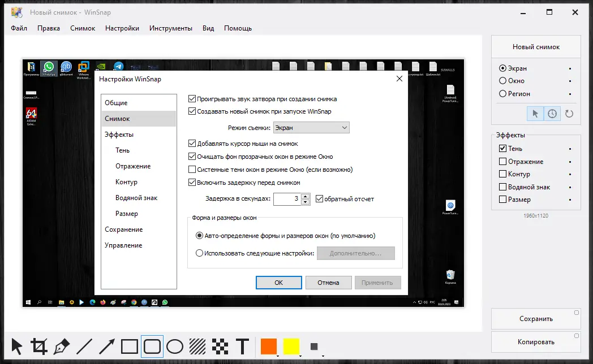Screen dimensions: 593x364
Task: Click the refresh capture arrow icon
Action: coord(569,114)
